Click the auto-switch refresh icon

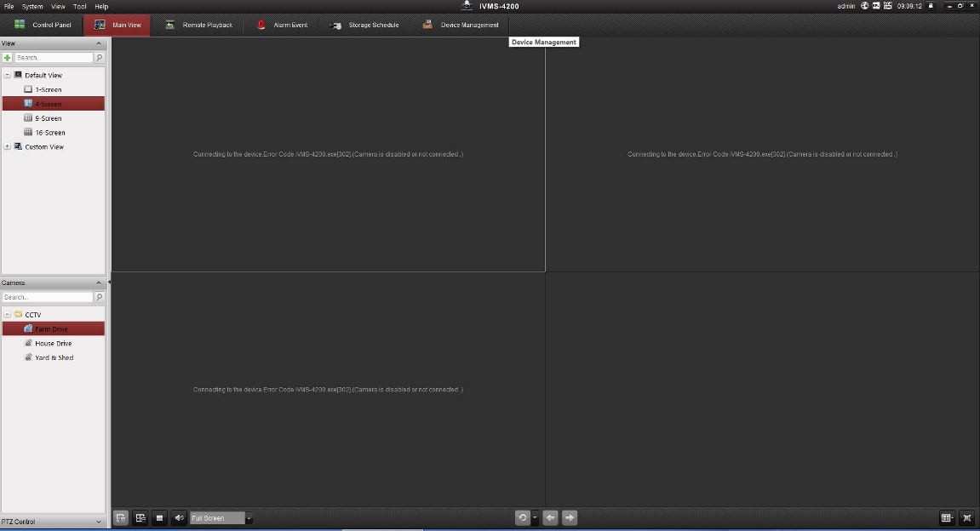pyautogui.click(x=523, y=517)
